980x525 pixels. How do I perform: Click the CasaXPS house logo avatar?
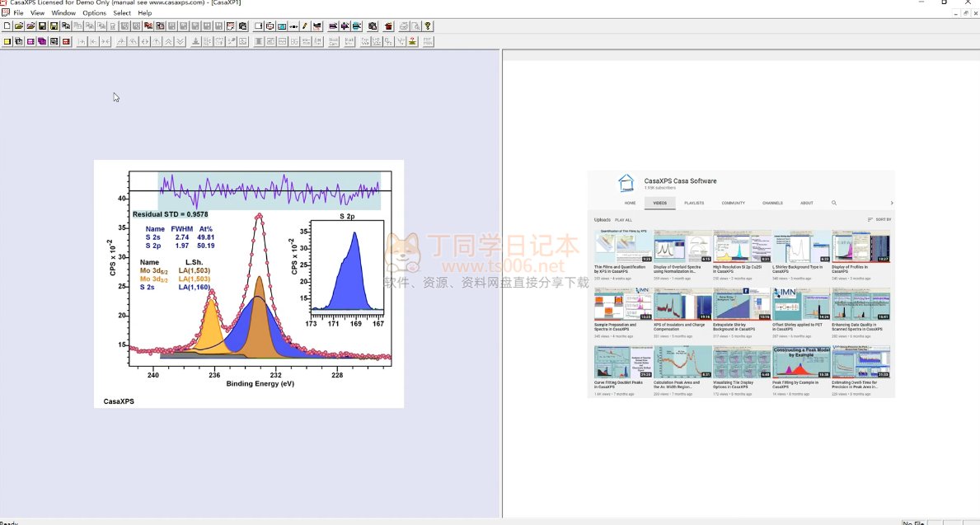627,184
